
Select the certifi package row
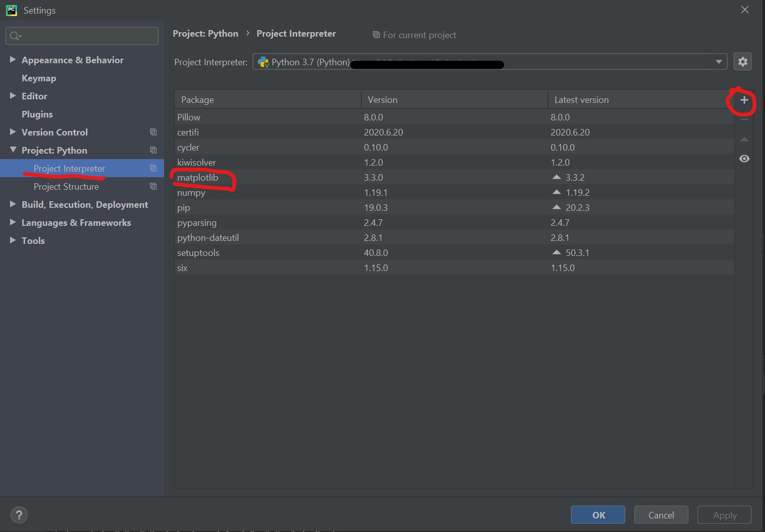(454, 132)
